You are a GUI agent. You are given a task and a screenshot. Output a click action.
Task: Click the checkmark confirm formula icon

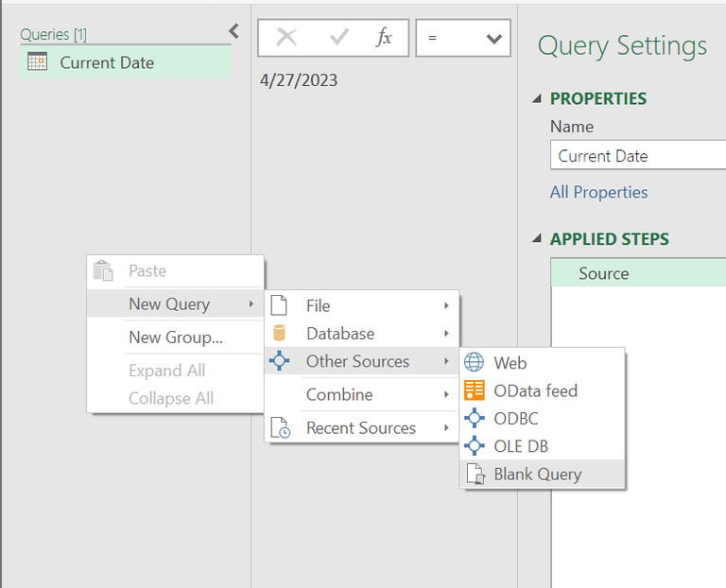pos(338,38)
